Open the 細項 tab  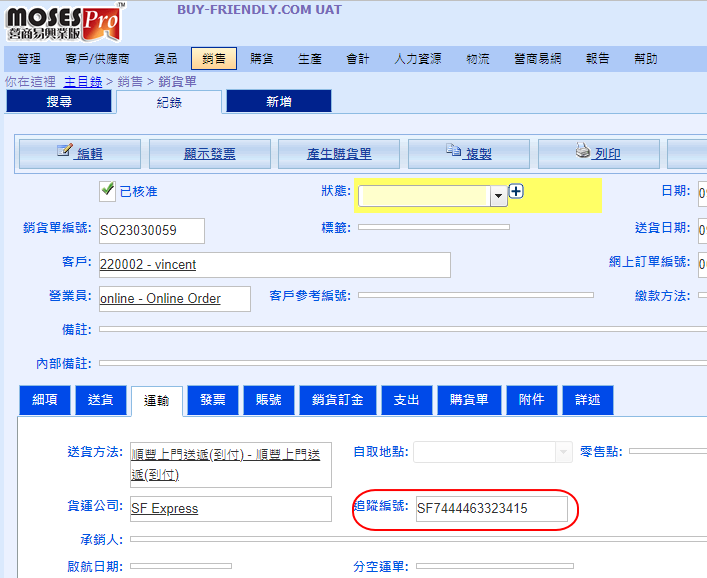(x=45, y=400)
